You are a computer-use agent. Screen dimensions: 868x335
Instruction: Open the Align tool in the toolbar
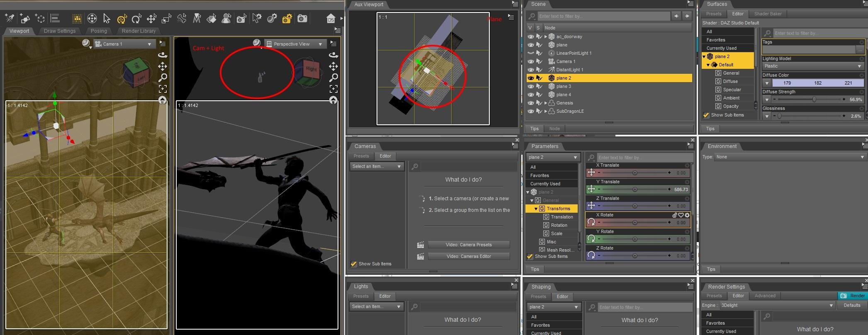click(55, 19)
